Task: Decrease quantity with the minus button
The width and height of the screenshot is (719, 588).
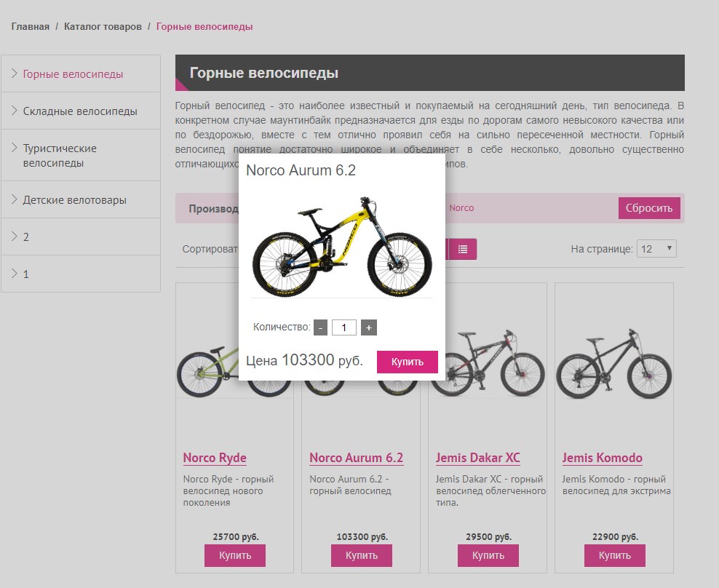Action: coord(320,327)
